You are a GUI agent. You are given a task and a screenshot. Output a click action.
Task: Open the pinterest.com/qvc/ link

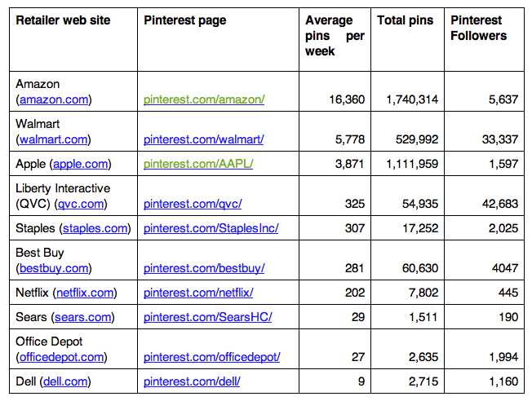pos(193,204)
